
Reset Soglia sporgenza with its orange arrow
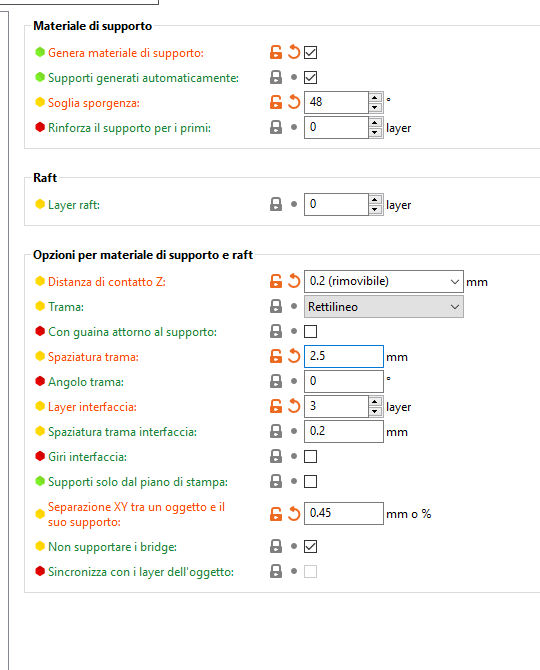pyautogui.click(x=293, y=102)
